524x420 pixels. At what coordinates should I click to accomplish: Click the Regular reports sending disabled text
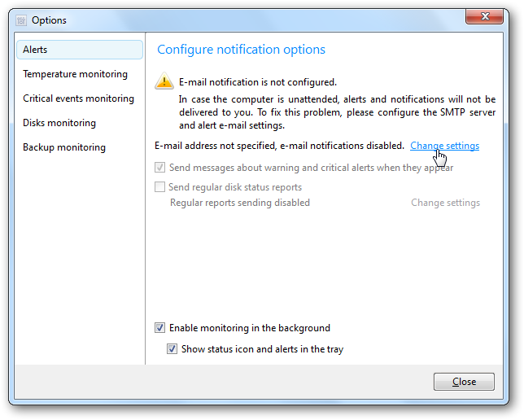tap(240, 203)
